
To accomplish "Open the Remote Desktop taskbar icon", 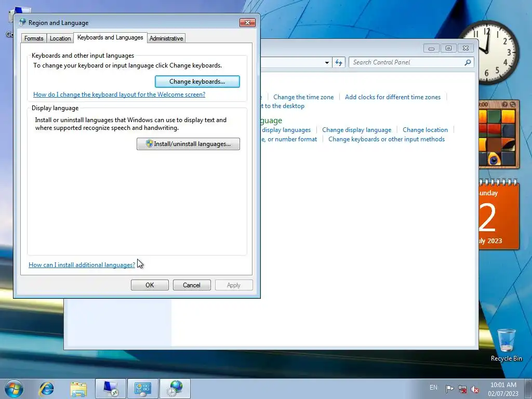I will pos(111,389).
